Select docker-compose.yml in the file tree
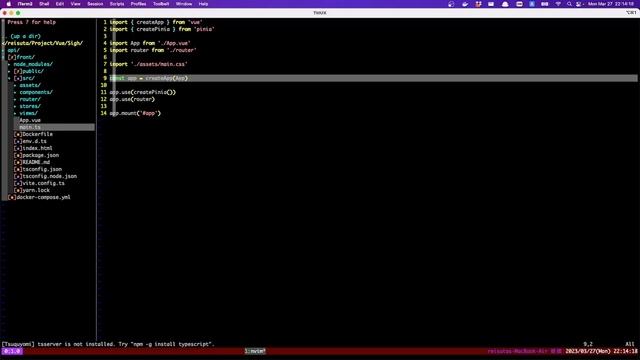The image size is (640, 360). 43,197
